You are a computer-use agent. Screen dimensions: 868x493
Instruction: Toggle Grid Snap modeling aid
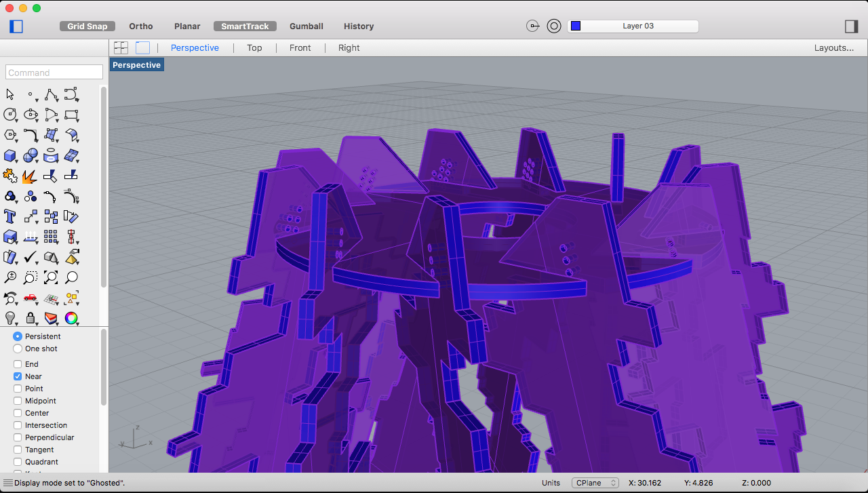tap(87, 26)
